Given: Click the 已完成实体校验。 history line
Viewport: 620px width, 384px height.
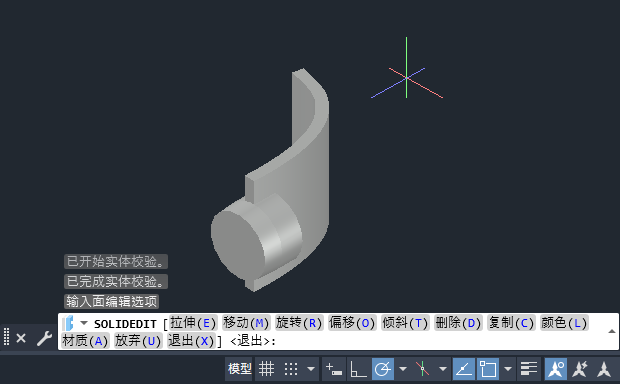Looking at the screenshot, I should point(116,282).
